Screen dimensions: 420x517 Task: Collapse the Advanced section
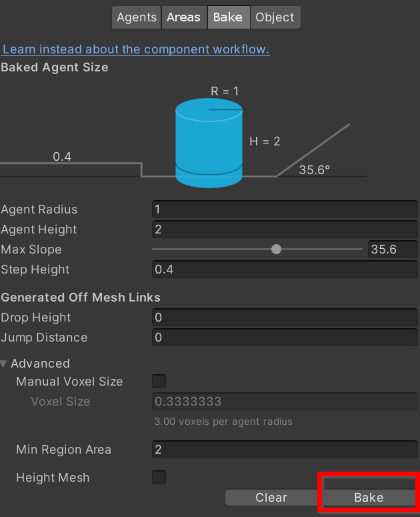coord(3,364)
